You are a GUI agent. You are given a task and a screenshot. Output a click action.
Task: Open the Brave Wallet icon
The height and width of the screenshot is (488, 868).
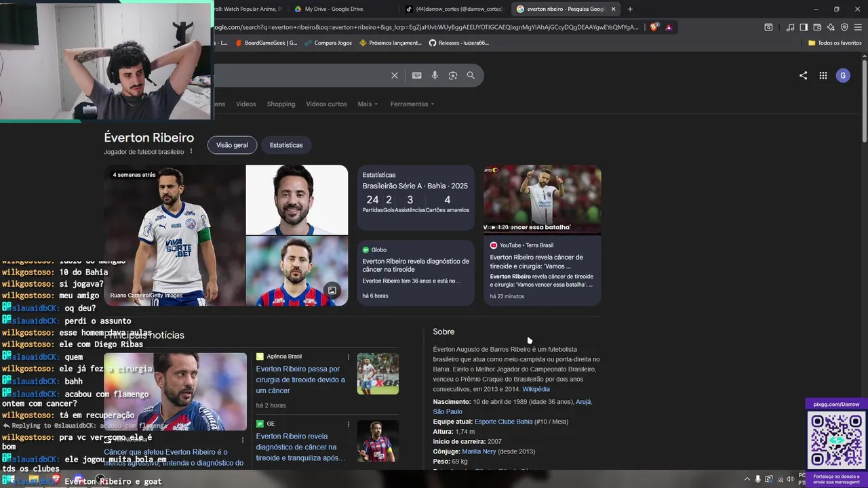[817, 27]
